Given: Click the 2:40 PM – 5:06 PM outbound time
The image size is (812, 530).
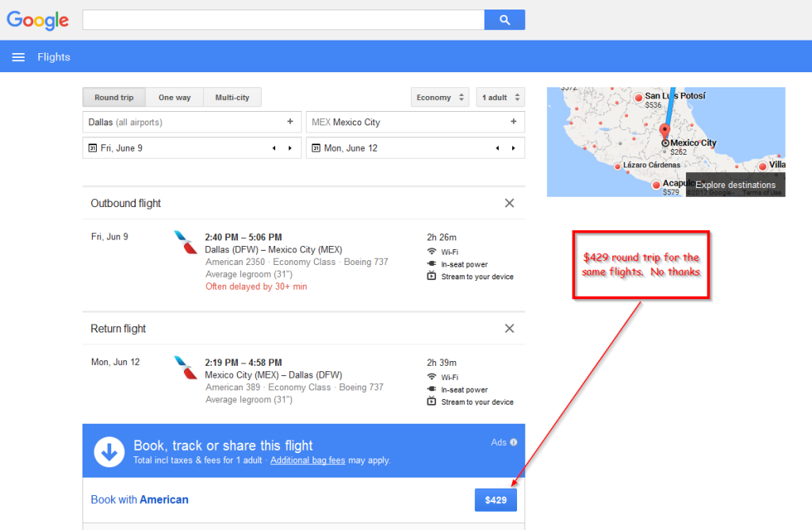Looking at the screenshot, I should coord(243,237).
